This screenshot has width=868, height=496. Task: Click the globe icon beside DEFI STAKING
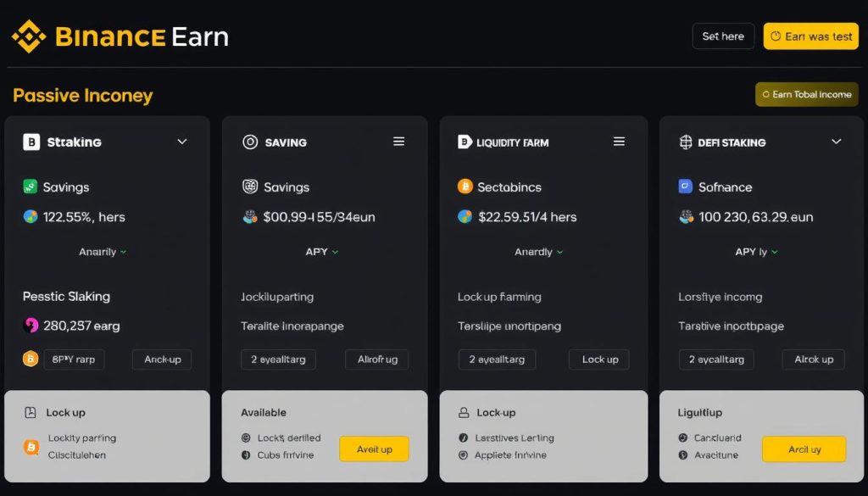pyautogui.click(x=686, y=142)
